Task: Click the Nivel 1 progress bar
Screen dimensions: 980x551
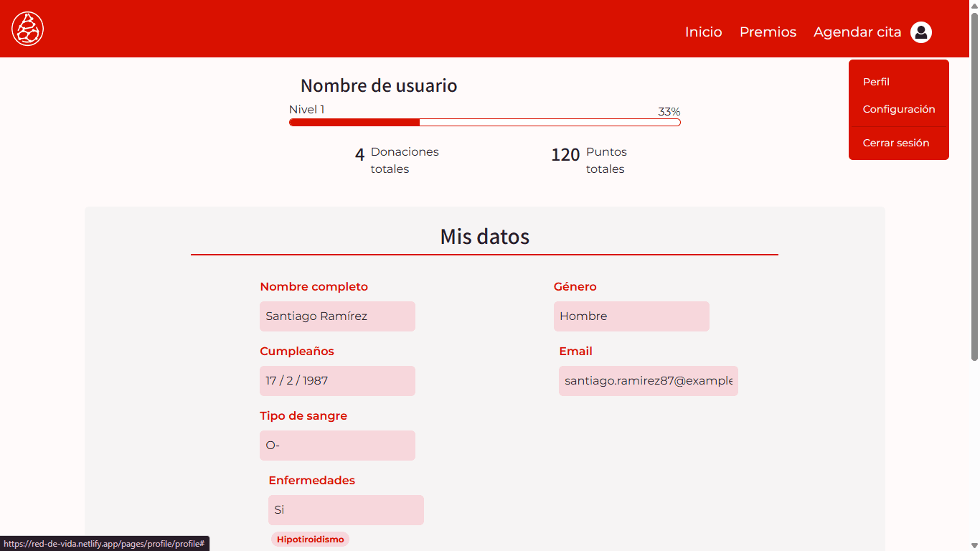Action: pos(484,123)
